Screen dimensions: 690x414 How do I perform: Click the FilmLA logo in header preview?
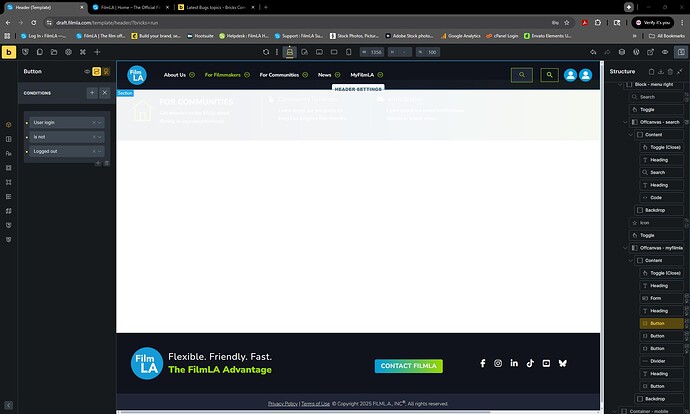click(137, 75)
